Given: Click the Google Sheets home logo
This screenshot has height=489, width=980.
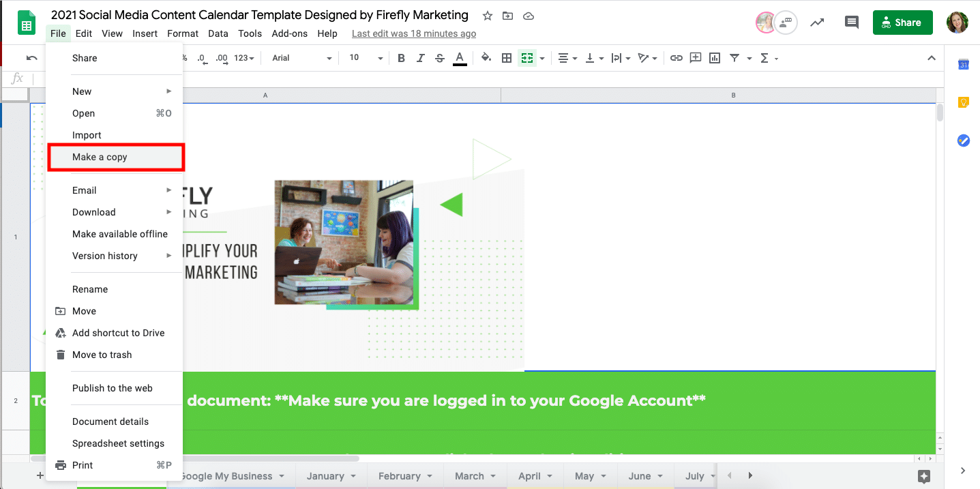Looking at the screenshot, I should tap(27, 23).
